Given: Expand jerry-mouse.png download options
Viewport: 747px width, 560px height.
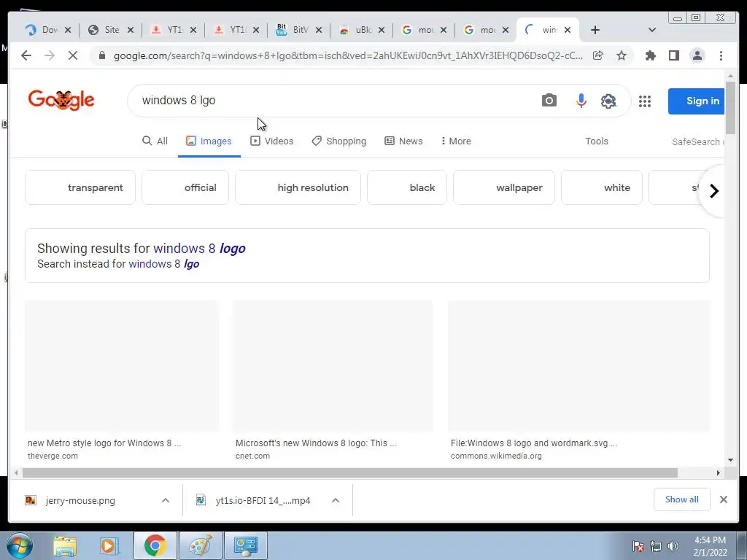Looking at the screenshot, I should (166, 500).
